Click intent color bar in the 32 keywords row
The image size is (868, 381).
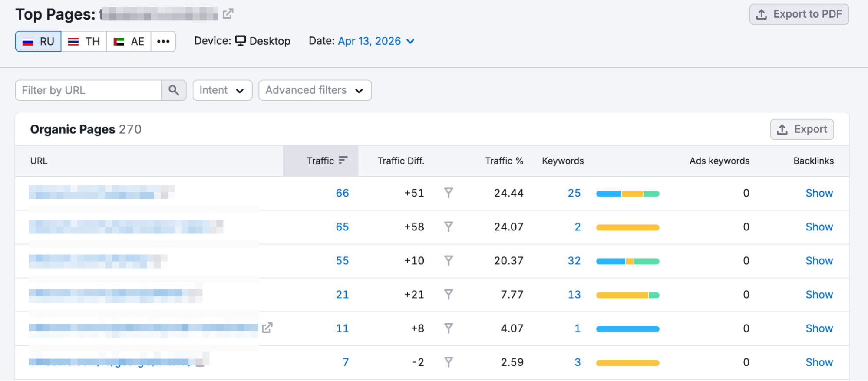628,261
